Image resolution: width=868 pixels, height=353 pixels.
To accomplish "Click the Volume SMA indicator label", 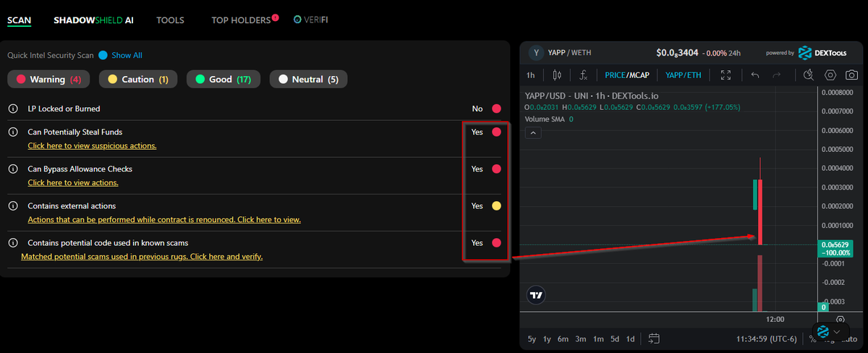I will (546, 119).
